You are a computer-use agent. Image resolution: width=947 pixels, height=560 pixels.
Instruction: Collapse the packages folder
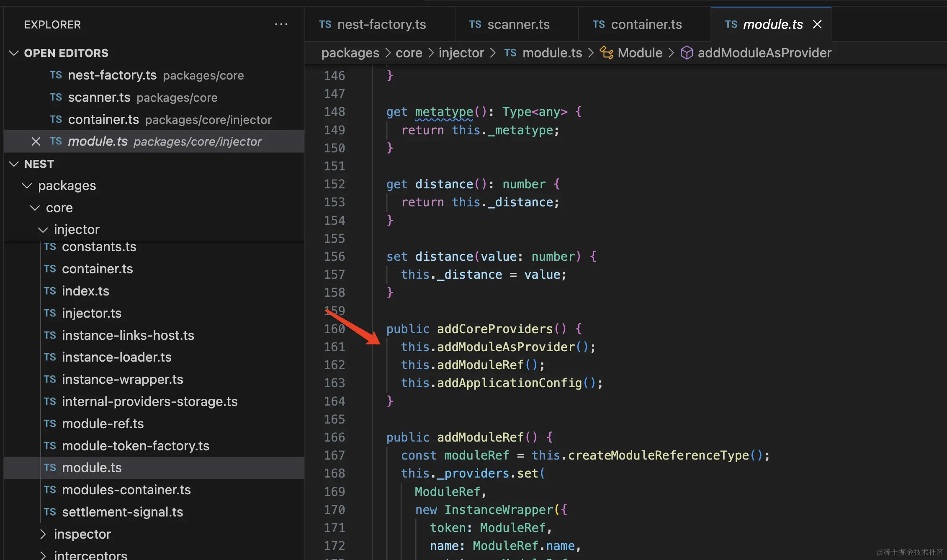[27, 185]
